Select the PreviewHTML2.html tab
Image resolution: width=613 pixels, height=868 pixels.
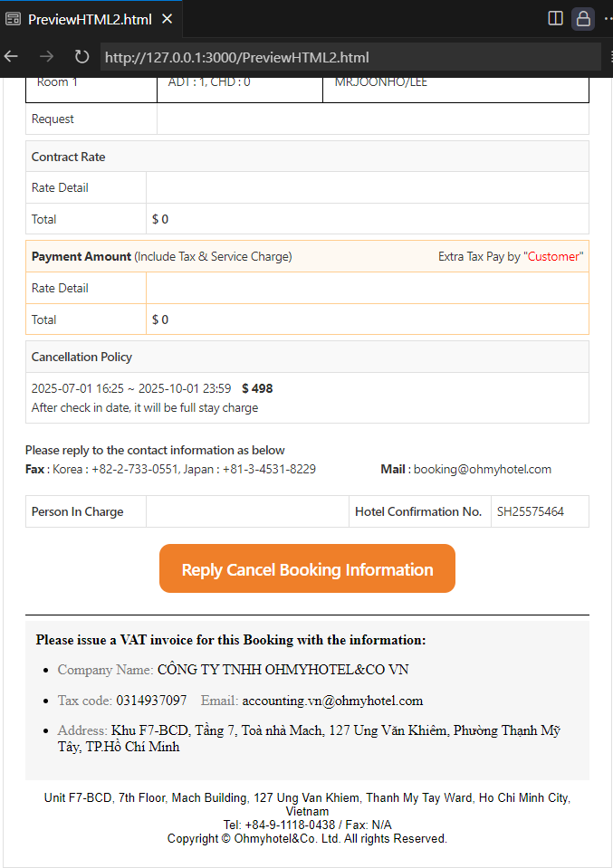tap(90, 19)
